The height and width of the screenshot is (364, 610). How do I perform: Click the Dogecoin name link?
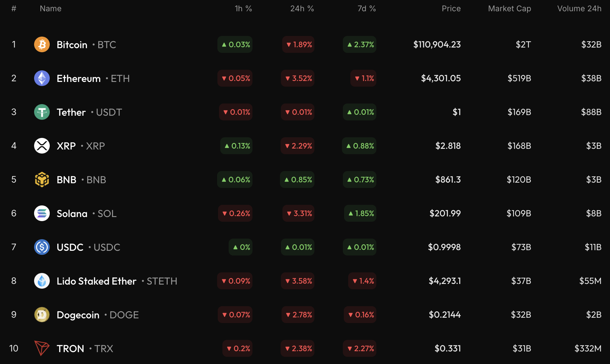(x=78, y=315)
